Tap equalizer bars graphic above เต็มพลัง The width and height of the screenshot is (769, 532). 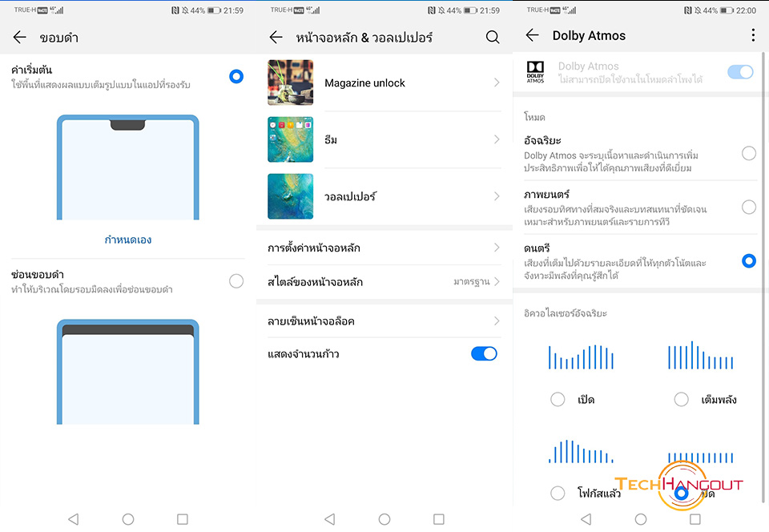701,355
